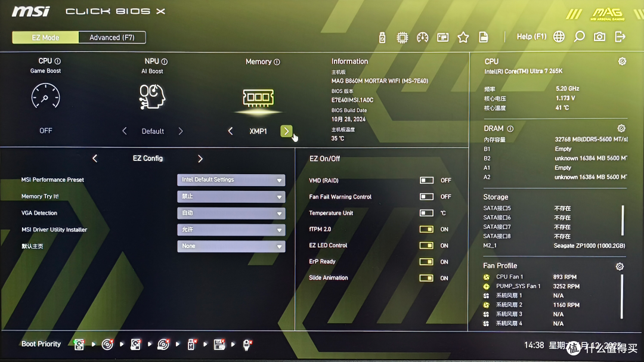Show DRAM info circle

coord(510,129)
